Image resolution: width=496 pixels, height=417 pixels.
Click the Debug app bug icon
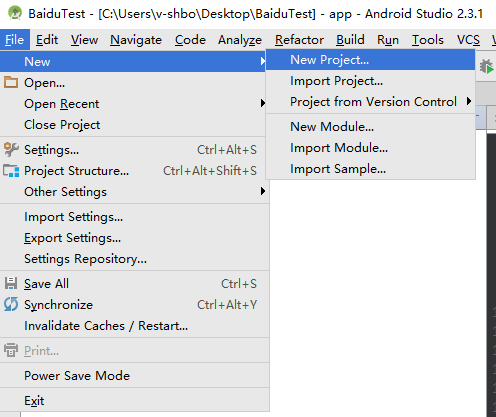[x=487, y=66]
